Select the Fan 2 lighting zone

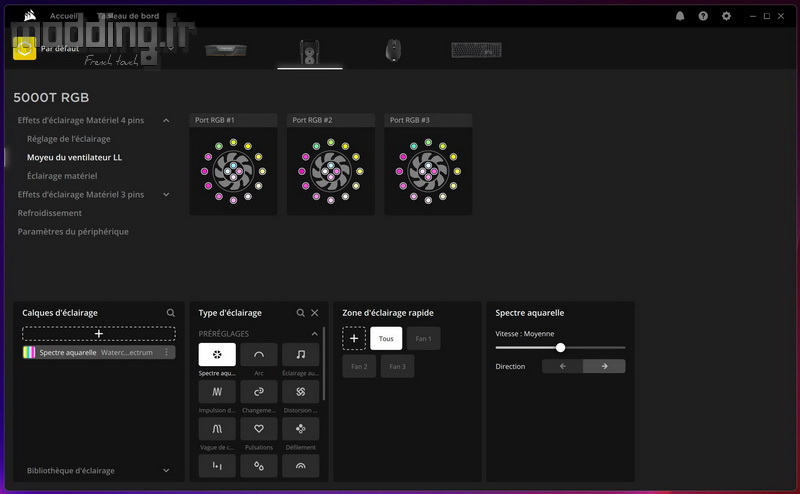[359, 366]
